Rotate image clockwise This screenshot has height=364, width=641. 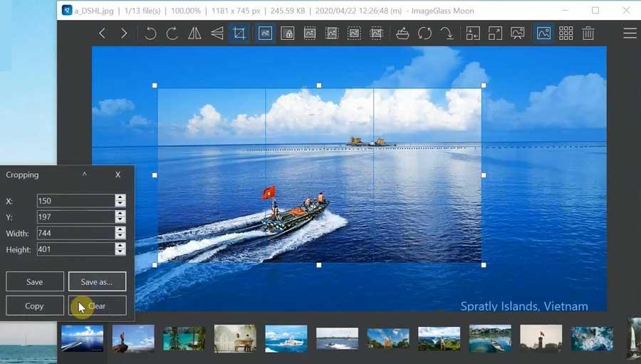172,33
